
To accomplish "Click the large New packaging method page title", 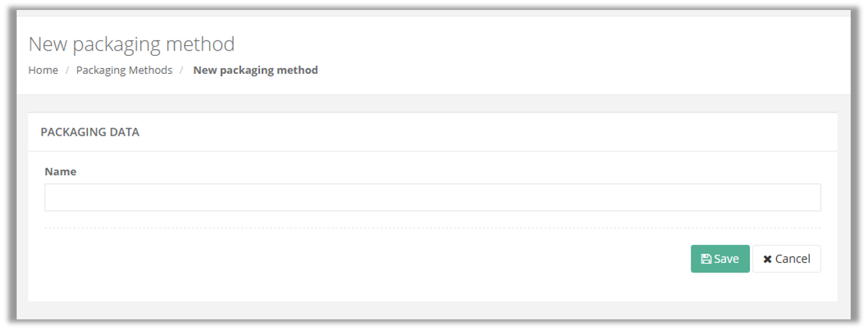I will point(131,44).
